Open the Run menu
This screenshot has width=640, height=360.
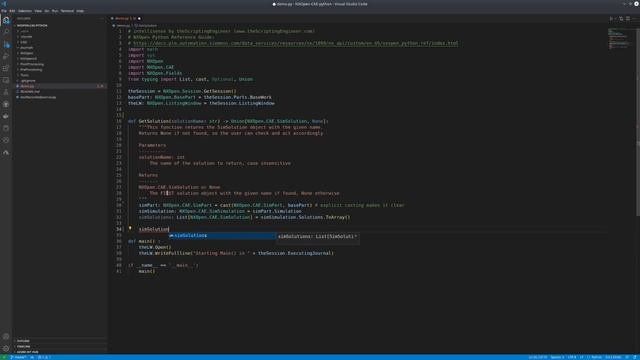[x=55, y=11]
